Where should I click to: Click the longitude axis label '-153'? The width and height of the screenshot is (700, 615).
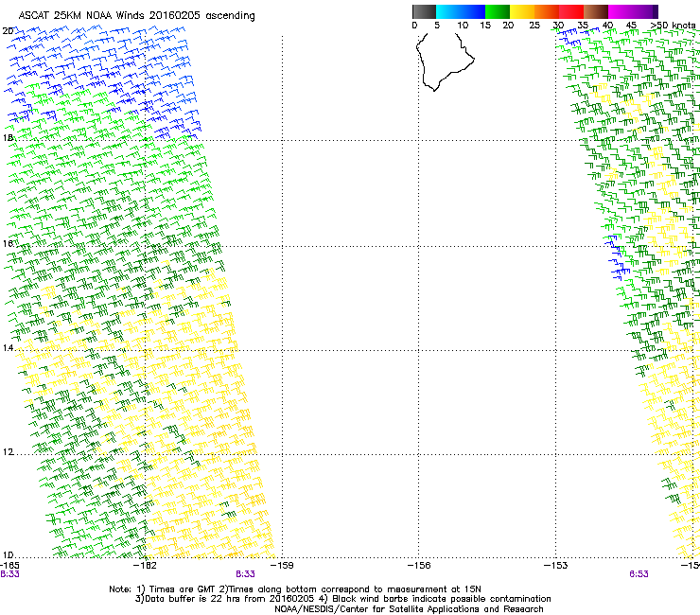555,566
